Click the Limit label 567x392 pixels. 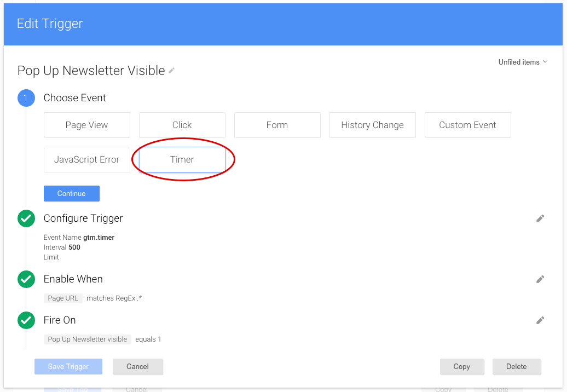click(51, 257)
